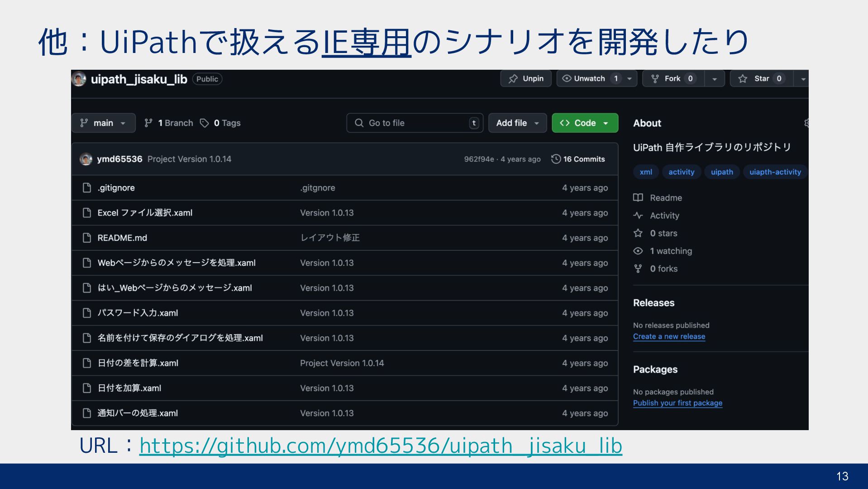Image resolution: width=868 pixels, height=489 pixels.
Task: Open the main branch dropdown
Action: pyautogui.click(x=104, y=123)
